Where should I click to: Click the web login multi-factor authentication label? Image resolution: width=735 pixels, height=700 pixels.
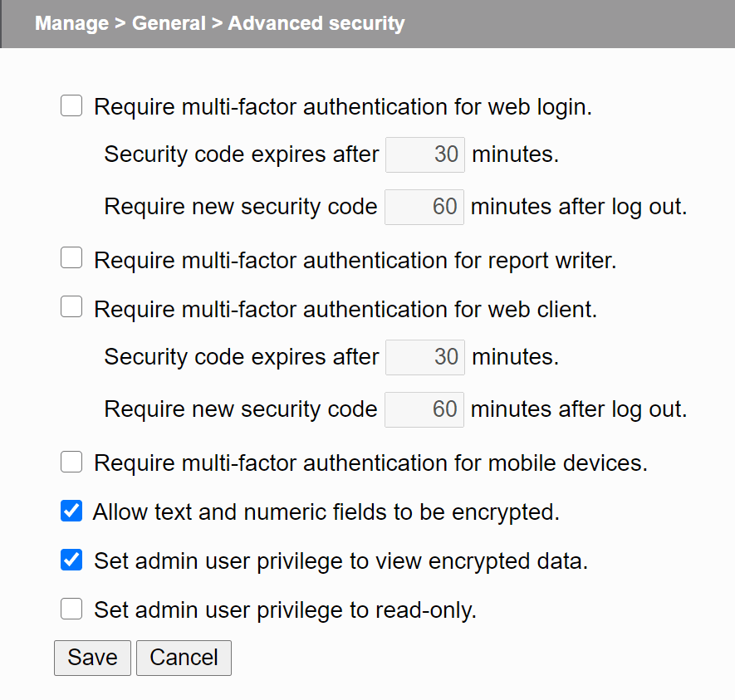click(343, 106)
